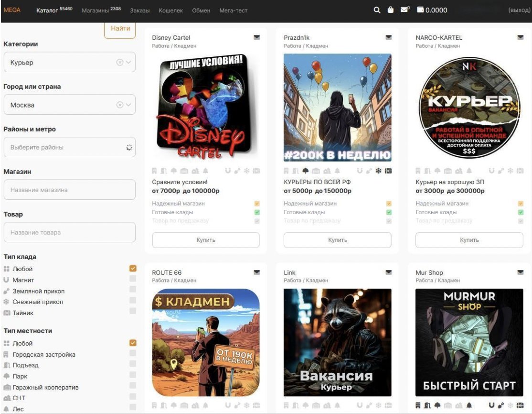Check the Гаражный кооператив checkbox
The height and width of the screenshot is (414, 532).
[x=133, y=385]
